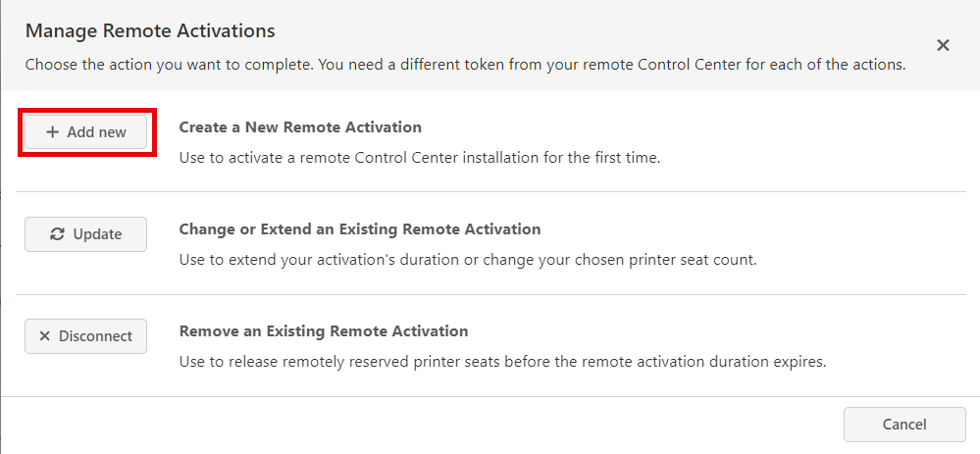The height and width of the screenshot is (454, 980).
Task: Click the Cancel text label
Action: [903, 425]
